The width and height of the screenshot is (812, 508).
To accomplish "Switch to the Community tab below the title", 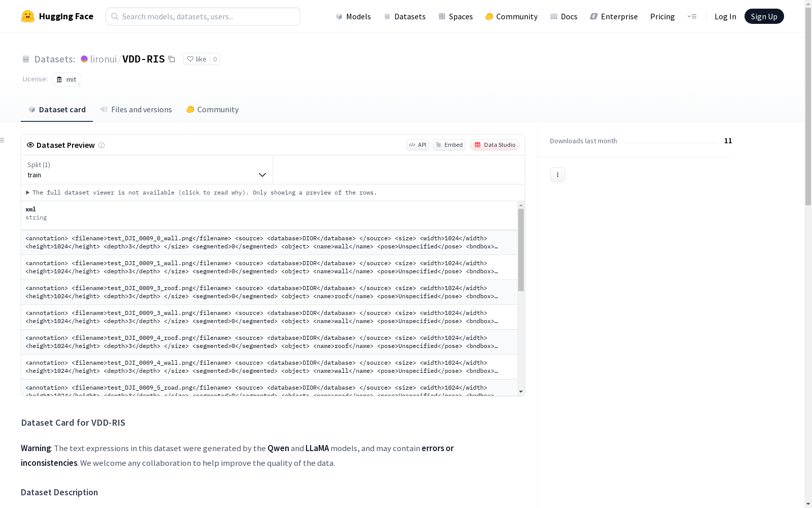I will point(212,110).
